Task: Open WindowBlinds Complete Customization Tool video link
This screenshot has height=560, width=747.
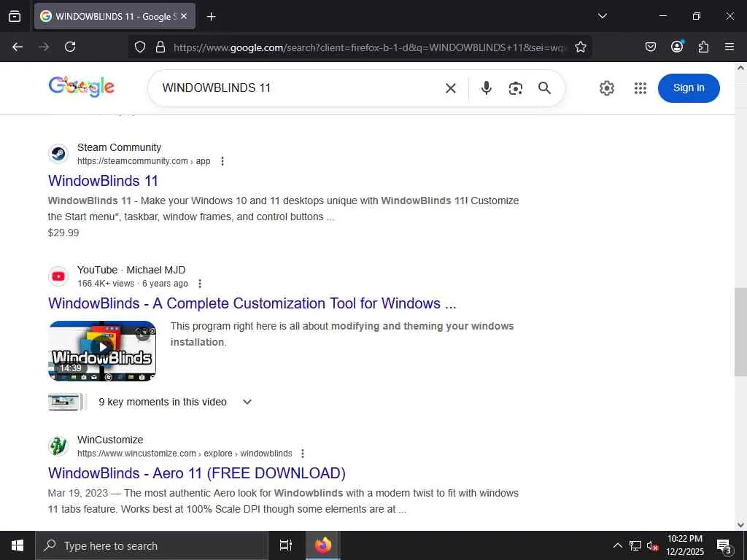Action: click(x=252, y=303)
